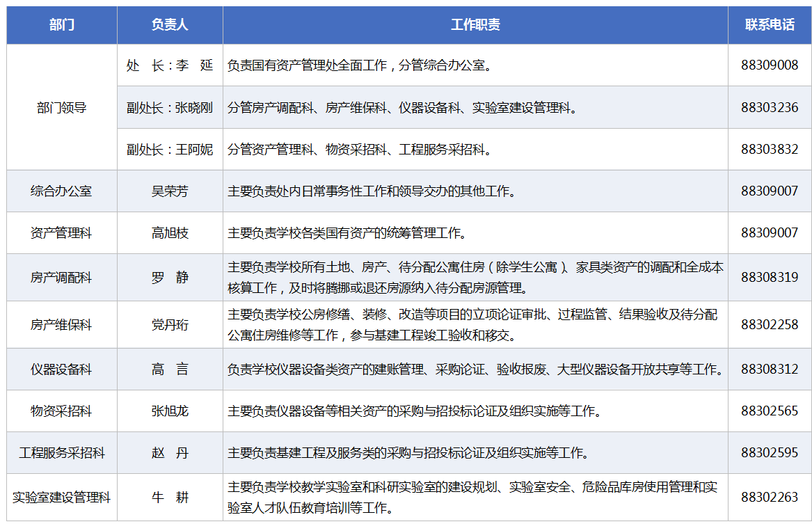Click 副处长：张晓刚 cell
812x524 pixels.
point(170,108)
